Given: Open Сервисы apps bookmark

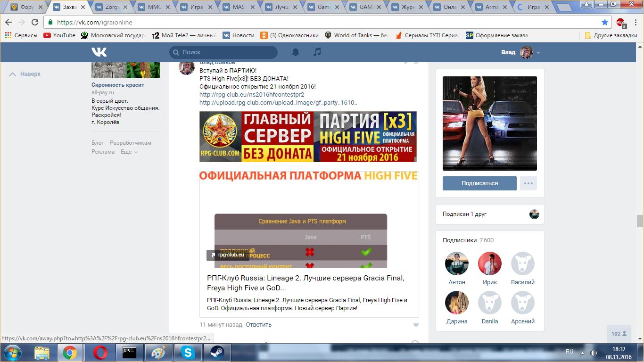Looking at the screenshot, I should tap(21, 35).
